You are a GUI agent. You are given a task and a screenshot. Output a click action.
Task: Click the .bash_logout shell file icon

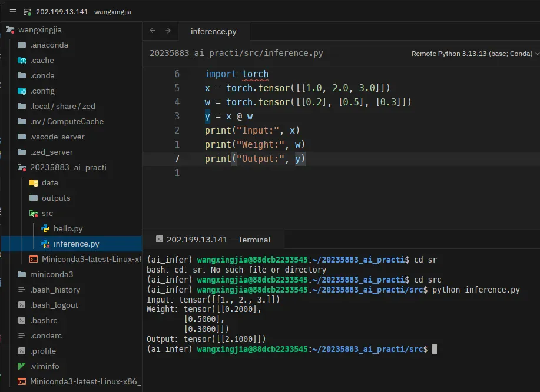click(22, 305)
